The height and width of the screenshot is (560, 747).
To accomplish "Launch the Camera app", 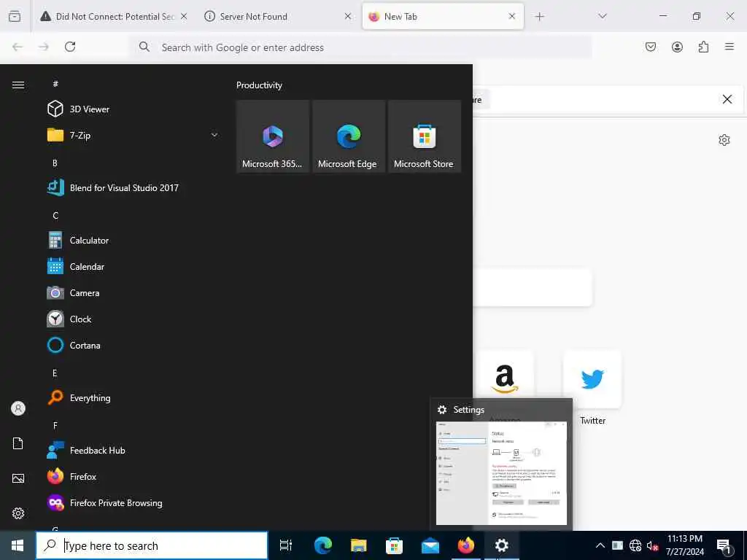I will (x=132, y=293).
